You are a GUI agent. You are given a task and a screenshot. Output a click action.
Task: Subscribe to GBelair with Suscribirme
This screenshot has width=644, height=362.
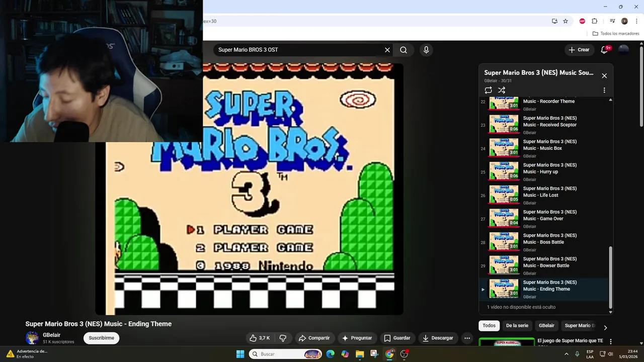pos(101,338)
